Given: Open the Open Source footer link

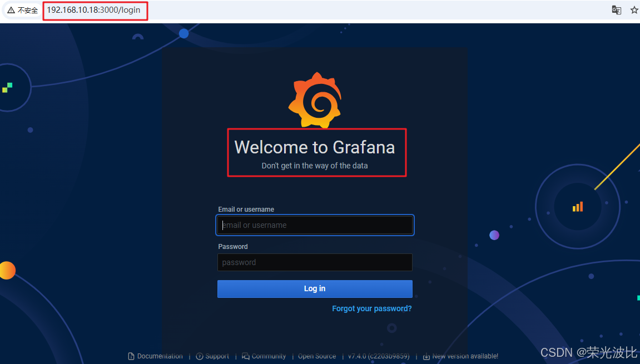Looking at the screenshot, I should tap(317, 356).
